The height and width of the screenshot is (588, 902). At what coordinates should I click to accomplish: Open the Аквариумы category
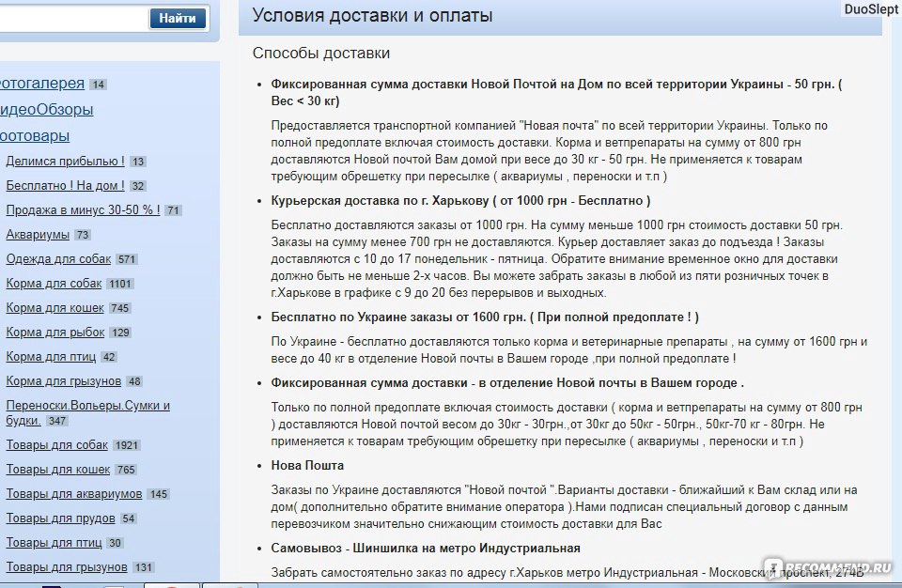coord(38,235)
